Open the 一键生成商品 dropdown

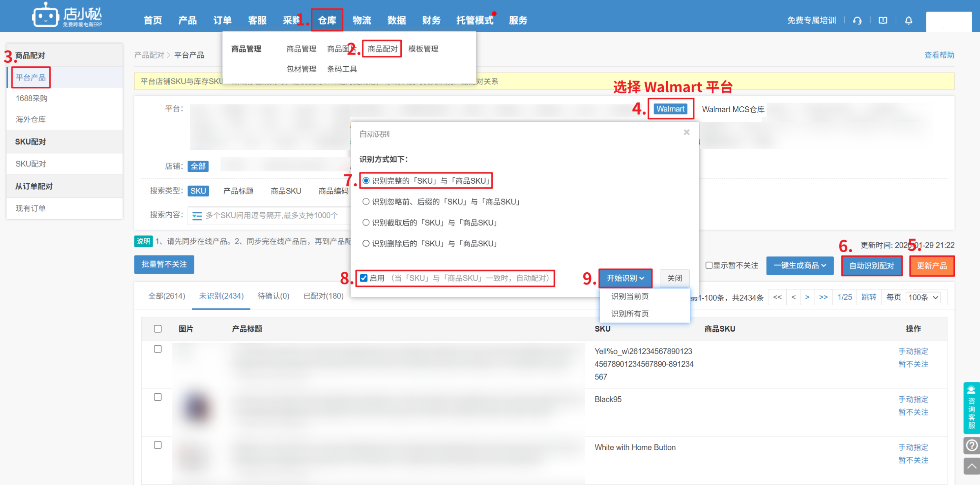[800, 266]
